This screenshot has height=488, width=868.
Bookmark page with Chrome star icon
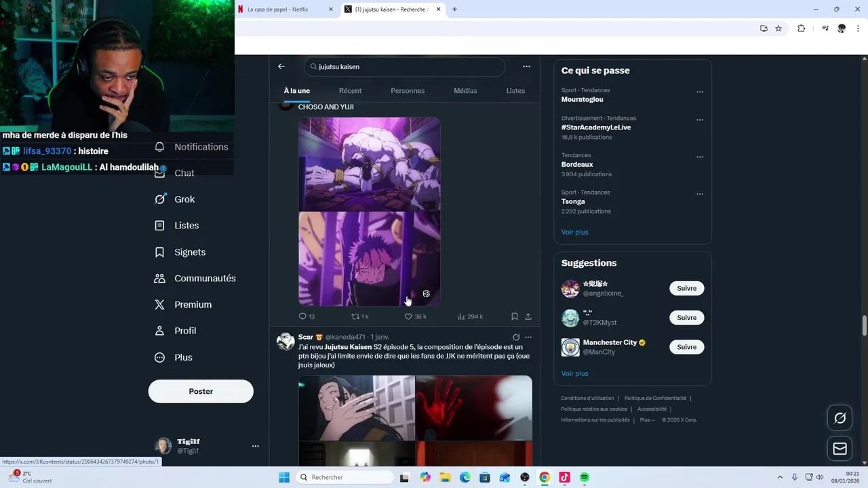coord(778,28)
